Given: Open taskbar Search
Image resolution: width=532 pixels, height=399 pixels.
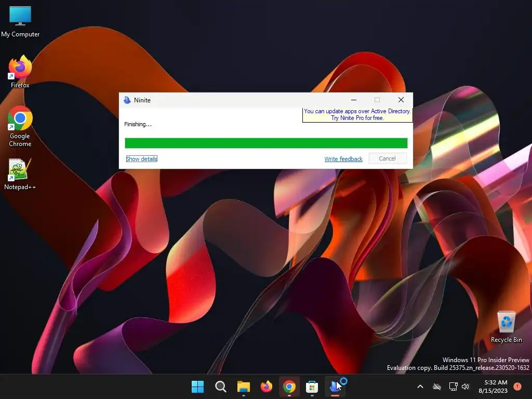Looking at the screenshot, I should tap(220, 387).
